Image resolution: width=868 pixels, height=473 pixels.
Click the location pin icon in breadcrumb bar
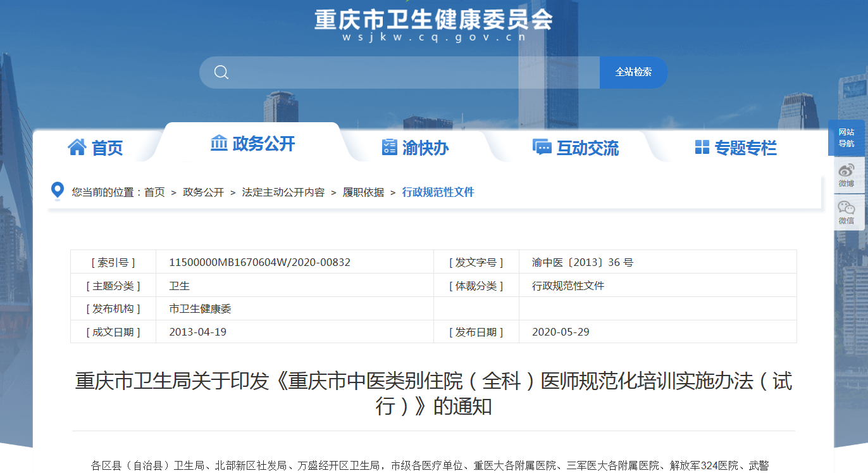57,190
